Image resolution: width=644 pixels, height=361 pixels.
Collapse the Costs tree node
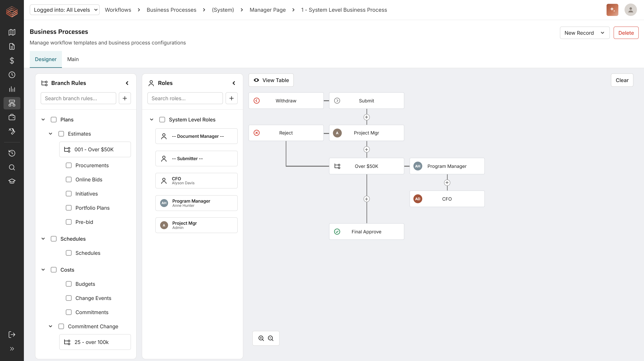tap(43, 270)
